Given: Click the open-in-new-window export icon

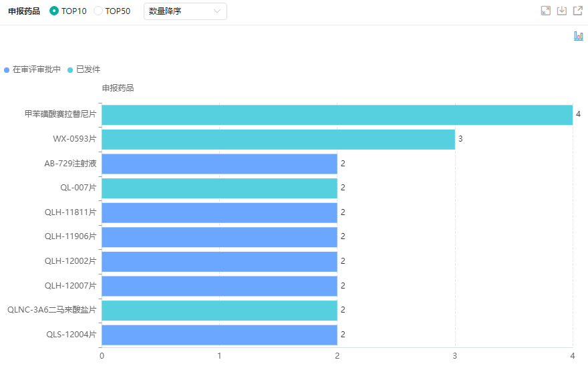Looking at the screenshot, I should [578, 11].
